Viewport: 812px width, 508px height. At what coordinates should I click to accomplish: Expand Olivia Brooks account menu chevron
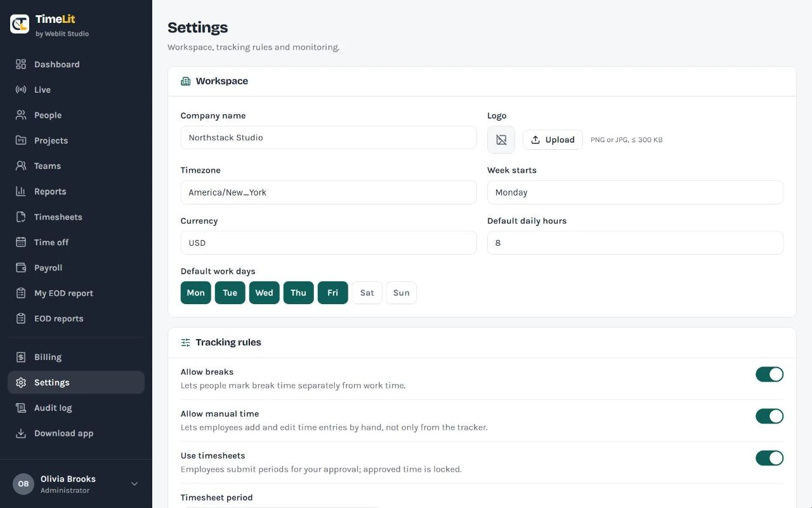coord(134,484)
